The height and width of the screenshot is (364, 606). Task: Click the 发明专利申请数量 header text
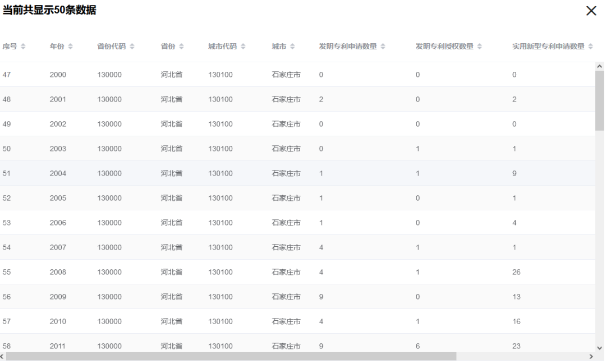pos(348,47)
